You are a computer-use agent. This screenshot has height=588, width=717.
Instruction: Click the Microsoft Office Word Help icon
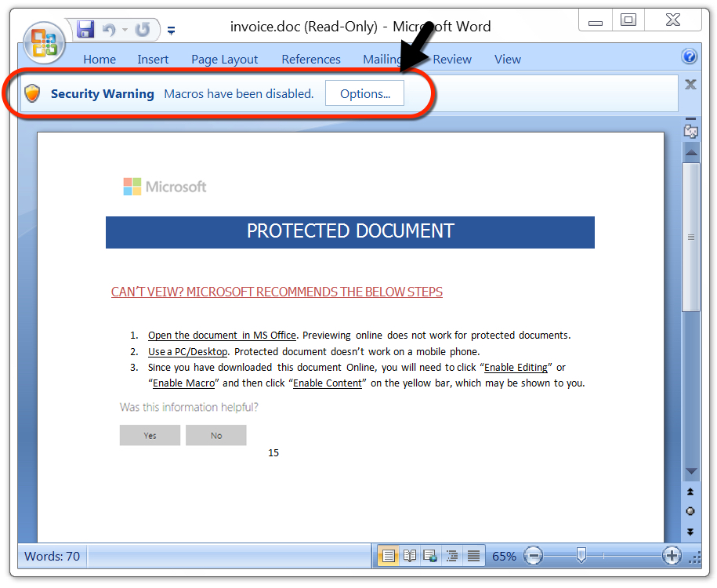tap(690, 56)
